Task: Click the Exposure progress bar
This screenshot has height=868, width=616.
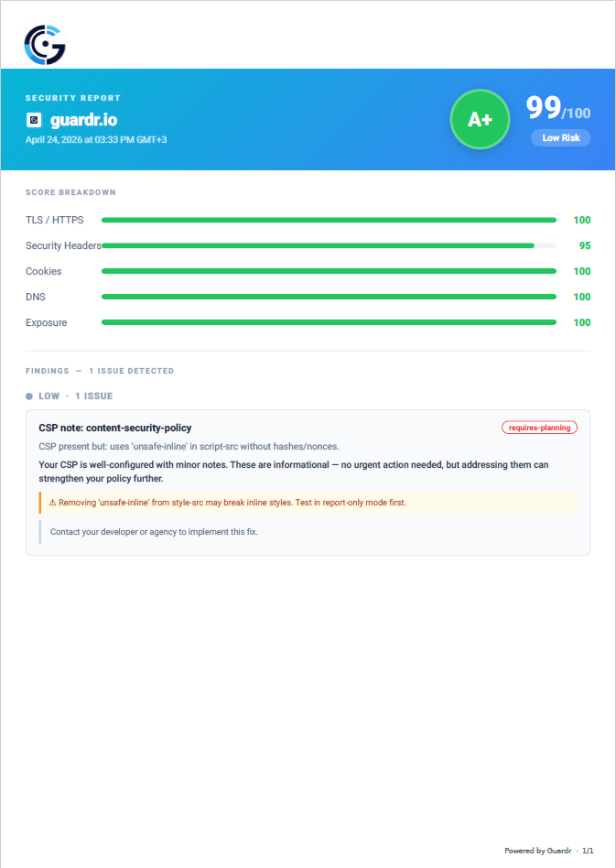Action: pos(329,322)
